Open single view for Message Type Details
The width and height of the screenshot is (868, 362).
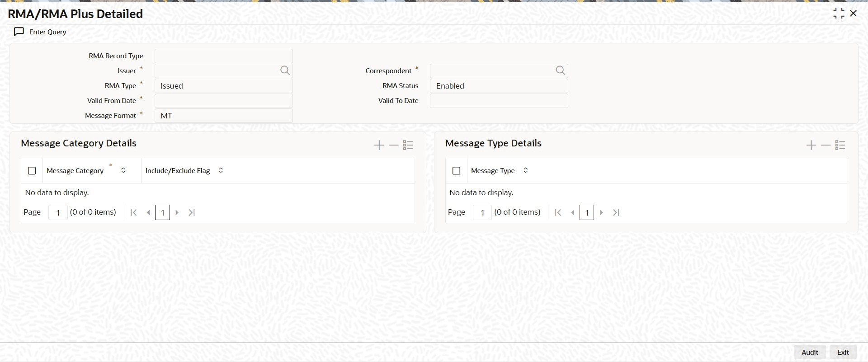tap(840, 145)
